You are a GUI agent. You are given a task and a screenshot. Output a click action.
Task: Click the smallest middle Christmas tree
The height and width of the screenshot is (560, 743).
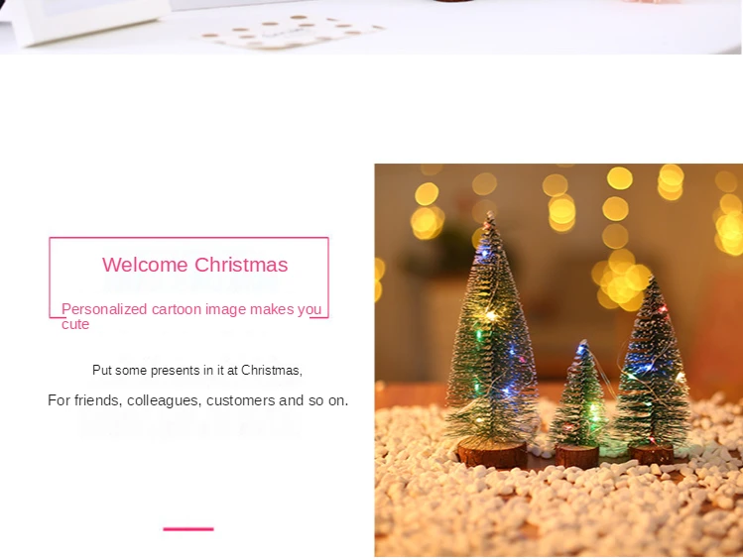[x=578, y=395]
